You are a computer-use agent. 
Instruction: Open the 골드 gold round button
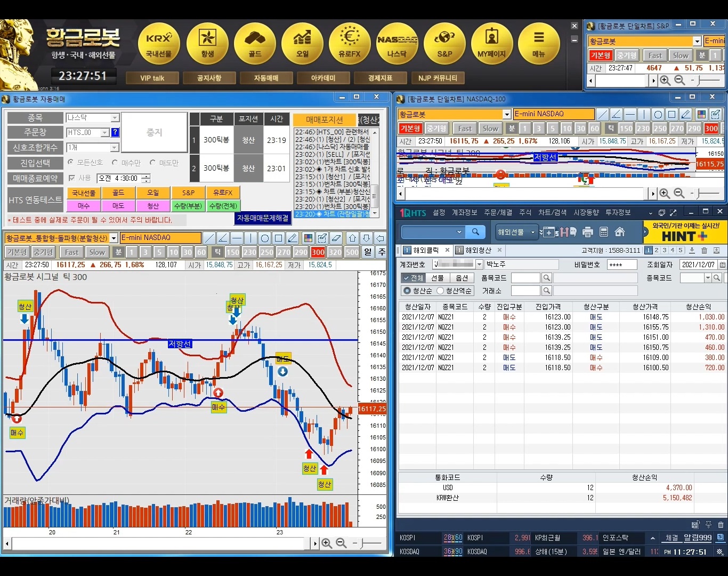(255, 44)
